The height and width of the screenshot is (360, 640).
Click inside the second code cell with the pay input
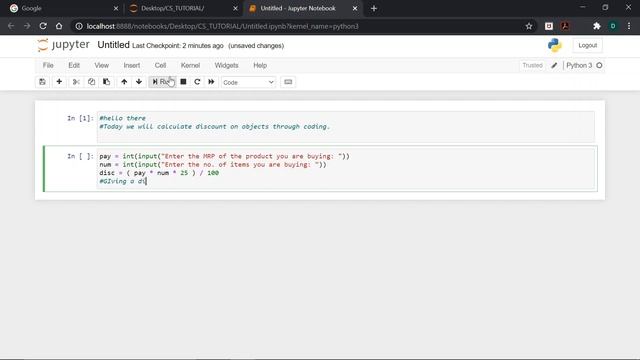(x=347, y=169)
